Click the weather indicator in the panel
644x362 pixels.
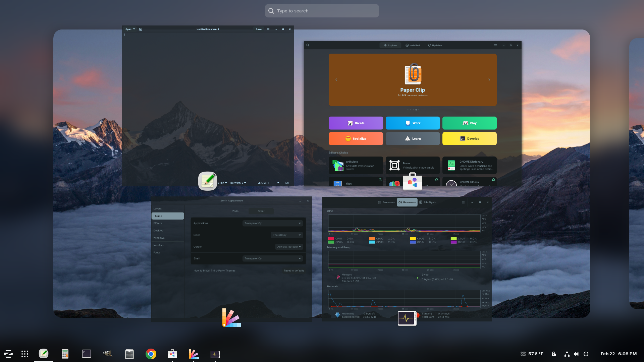532,354
